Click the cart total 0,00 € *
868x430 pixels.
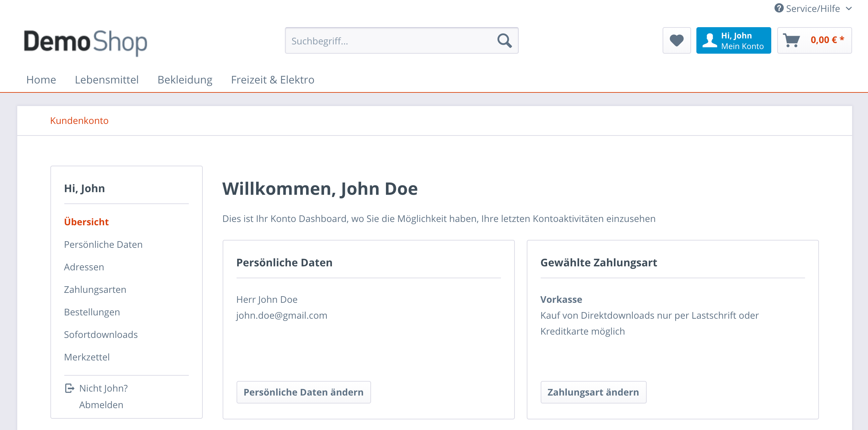(x=827, y=40)
